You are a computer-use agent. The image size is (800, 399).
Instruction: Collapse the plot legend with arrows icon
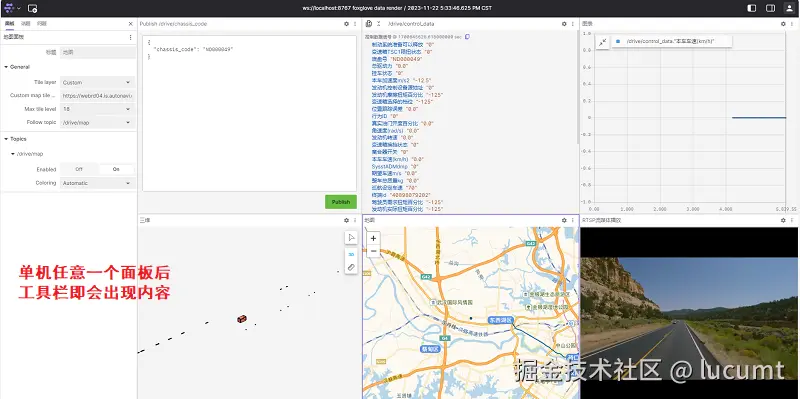603,42
